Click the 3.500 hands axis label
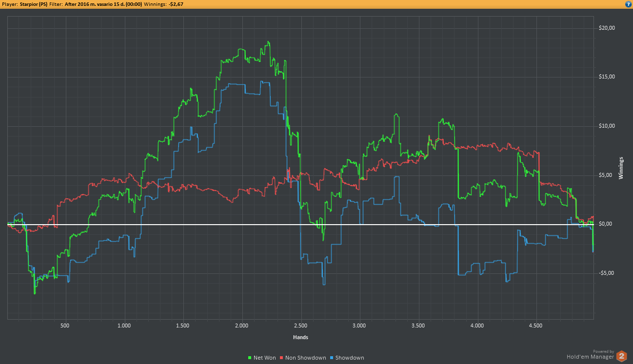Viewport: 633px width, 364px height. tap(418, 326)
